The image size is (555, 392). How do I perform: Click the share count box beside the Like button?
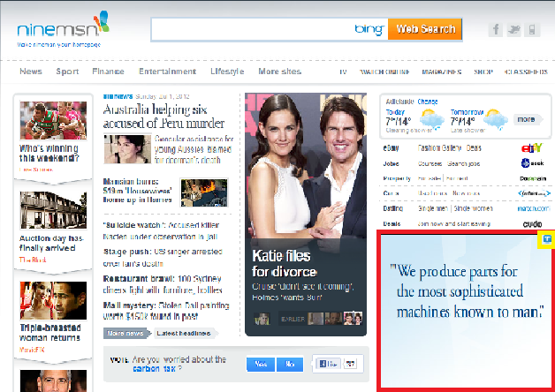tap(351, 364)
